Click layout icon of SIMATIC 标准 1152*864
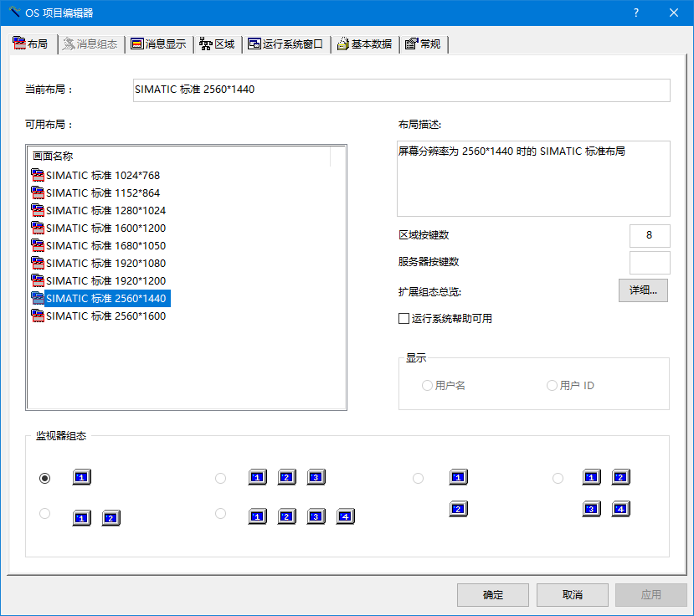 pyautogui.click(x=38, y=193)
